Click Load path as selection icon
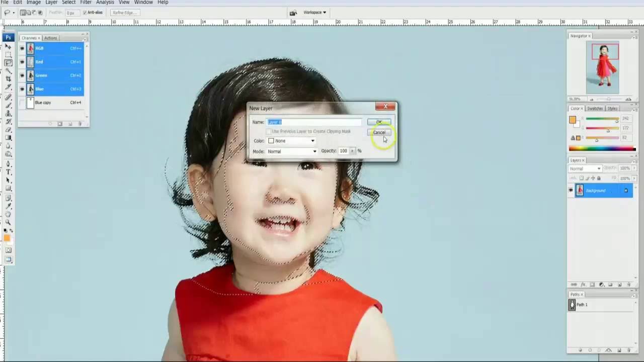Viewport: 644px width, 362px height. click(599, 350)
